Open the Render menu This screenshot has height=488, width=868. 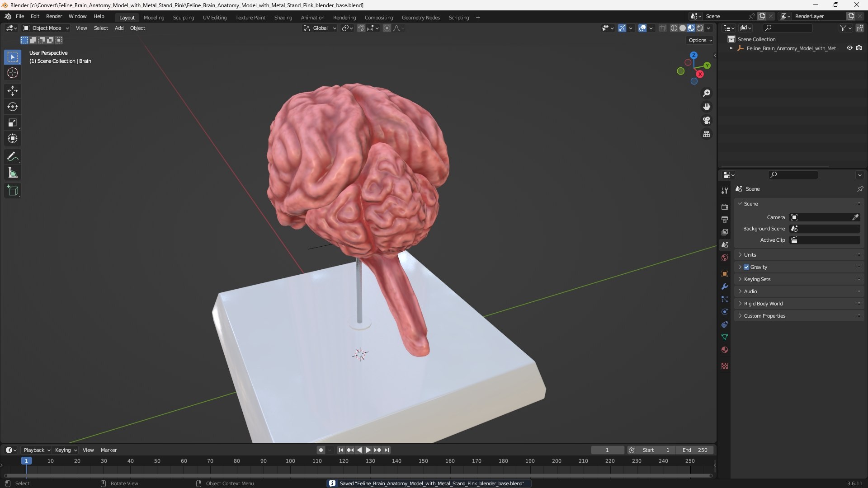coord(54,16)
